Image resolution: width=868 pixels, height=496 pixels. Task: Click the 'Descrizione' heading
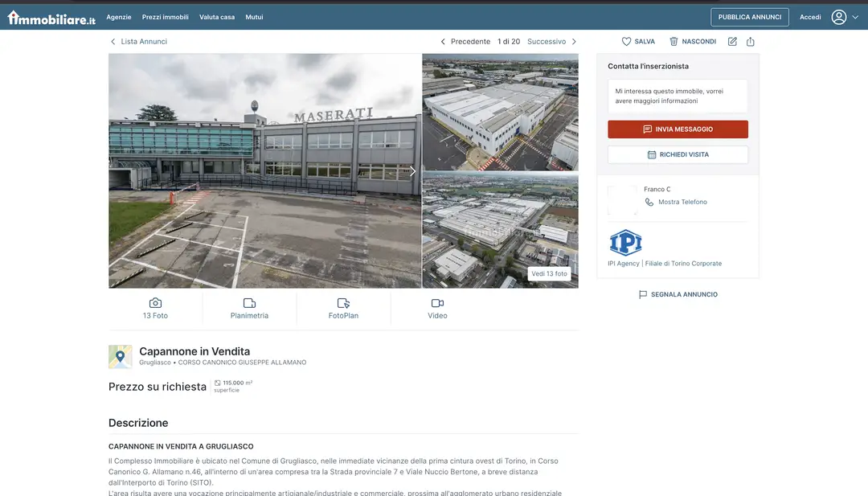click(x=138, y=423)
